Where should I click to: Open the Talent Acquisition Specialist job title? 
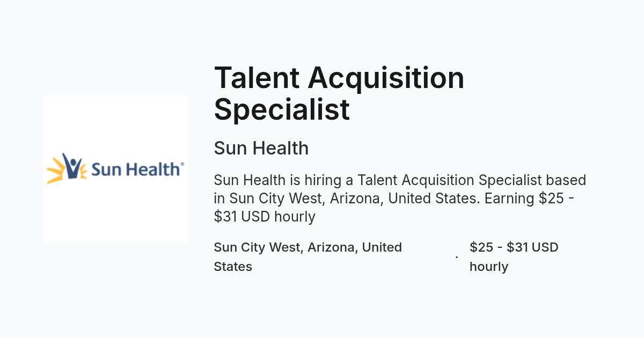[x=339, y=93]
